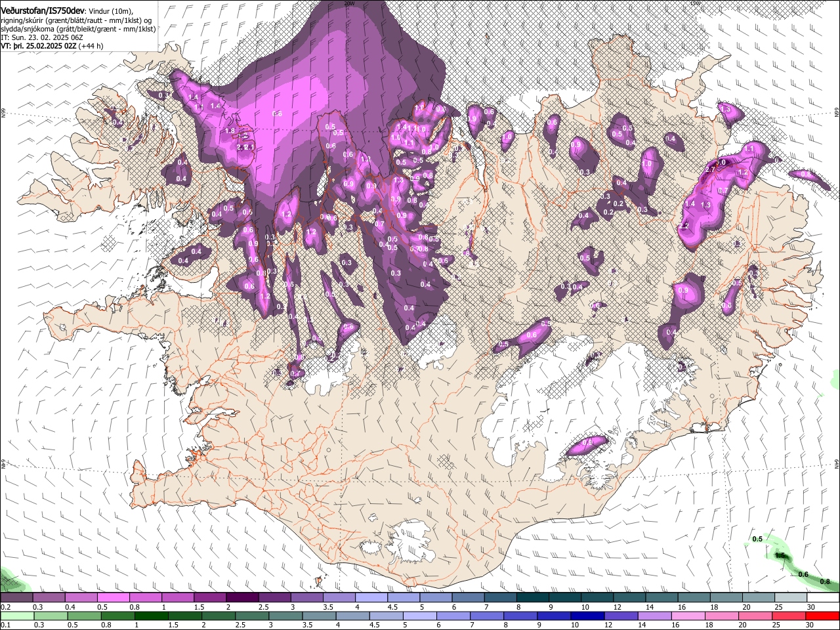
Task: Click the dark teal 8 swatch in the snowfall scale
Action: [x=533, y=598]
